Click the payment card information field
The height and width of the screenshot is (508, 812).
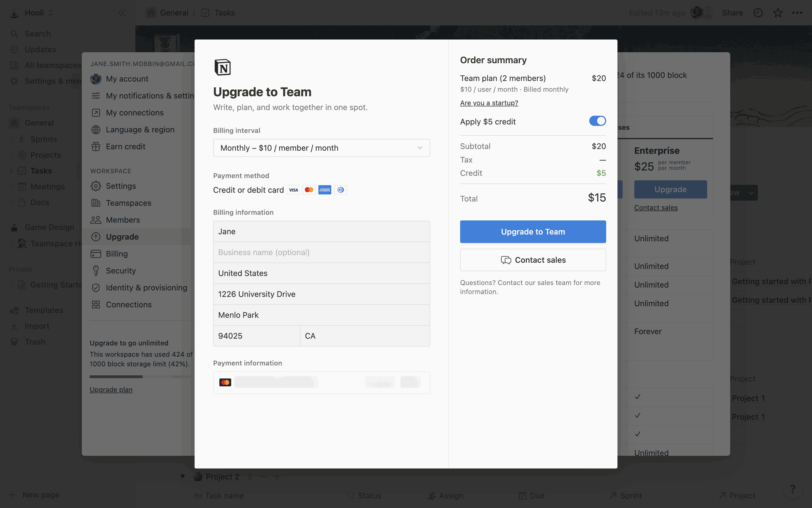point(321,382)
